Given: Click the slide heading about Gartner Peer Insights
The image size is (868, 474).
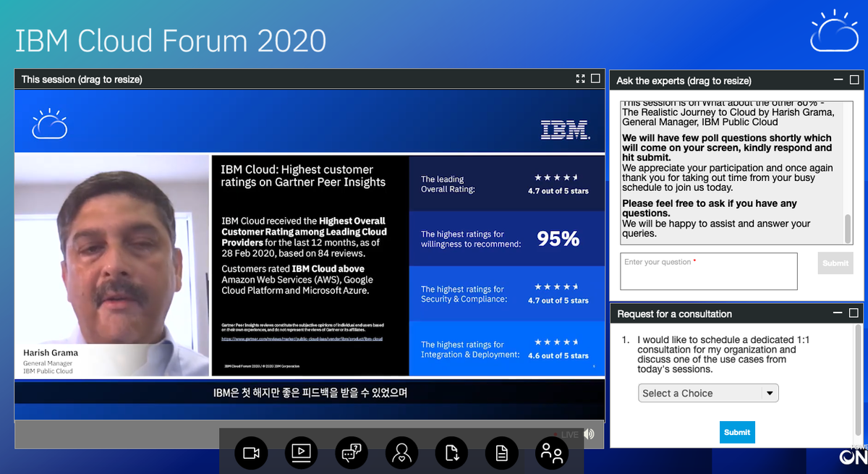Looking at the screenshot, I should pos(303,175).
